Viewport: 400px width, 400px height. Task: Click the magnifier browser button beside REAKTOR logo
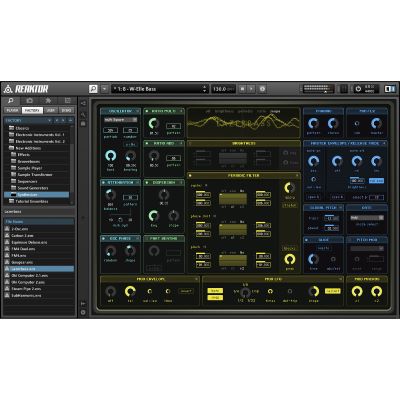[93, 89]
